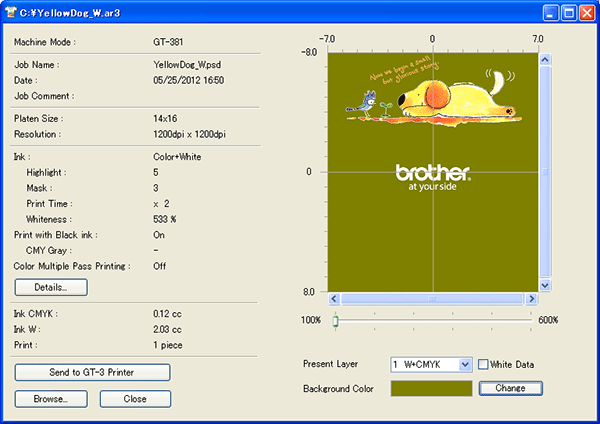600x424 pixels.
Task: Click the preview's scroll left arrow
Action: pos(335,298)
